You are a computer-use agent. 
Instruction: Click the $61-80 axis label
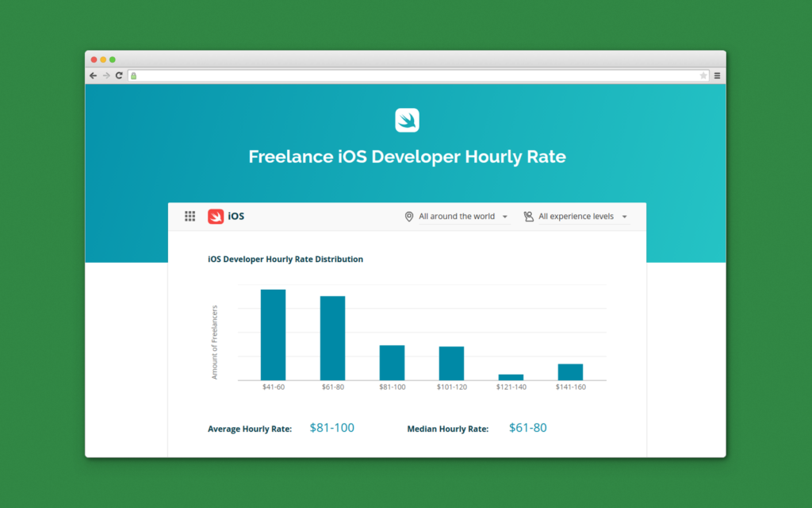pyautogui.click(x=332, y=387)
